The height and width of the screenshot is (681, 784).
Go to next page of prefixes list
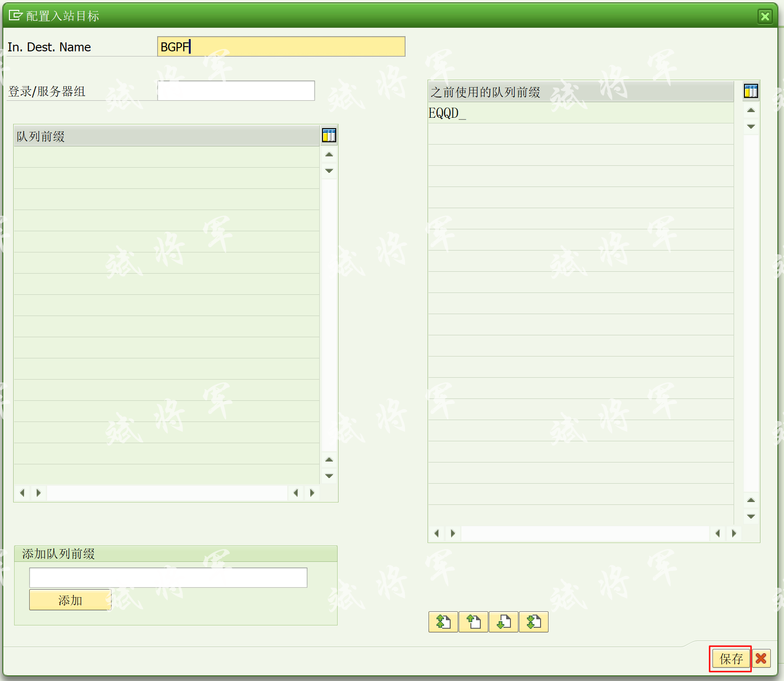pos(503,622)
